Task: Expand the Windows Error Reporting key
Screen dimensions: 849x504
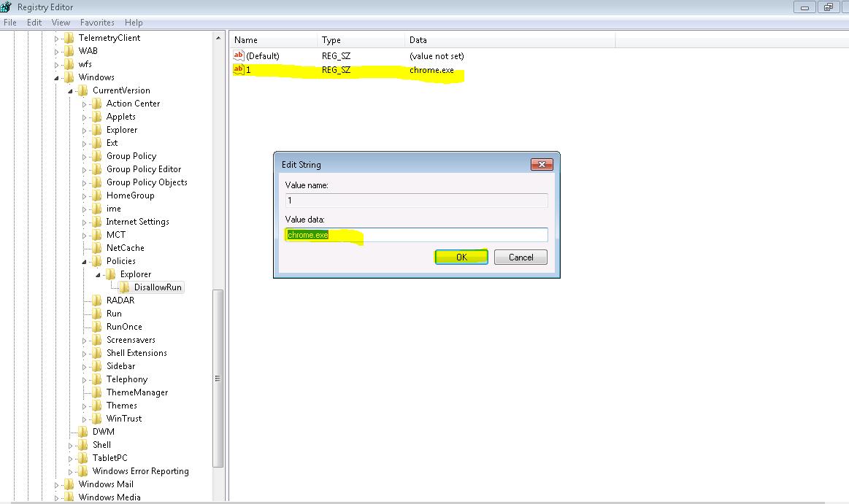Action: tap(70, 472)
